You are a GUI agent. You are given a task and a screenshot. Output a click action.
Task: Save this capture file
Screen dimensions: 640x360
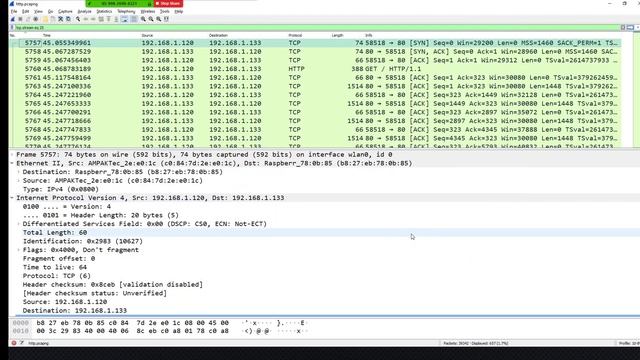click(53, 19)
